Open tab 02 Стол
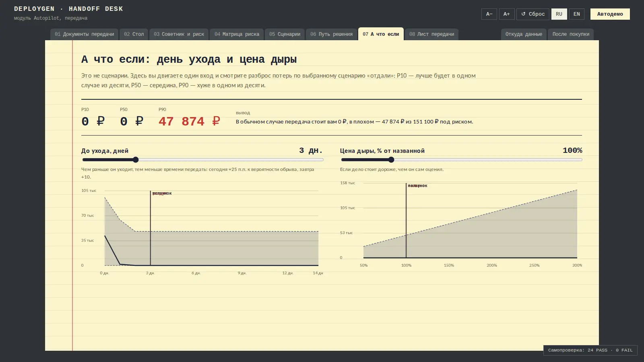644x362 pixels. (134, 34)
